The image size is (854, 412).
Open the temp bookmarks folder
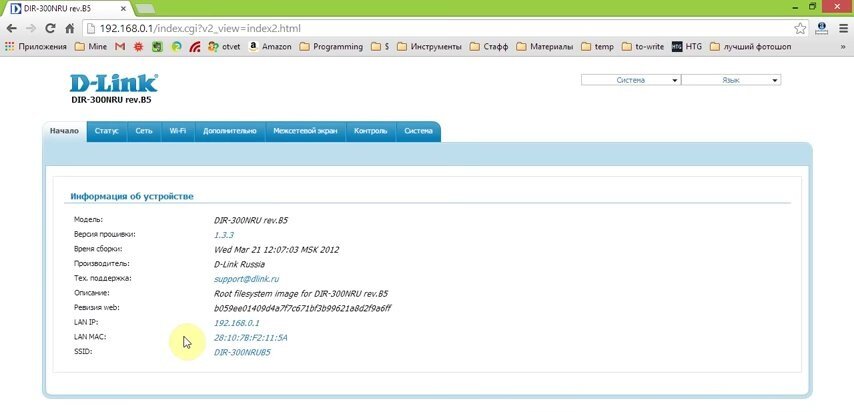pos(597,47)
